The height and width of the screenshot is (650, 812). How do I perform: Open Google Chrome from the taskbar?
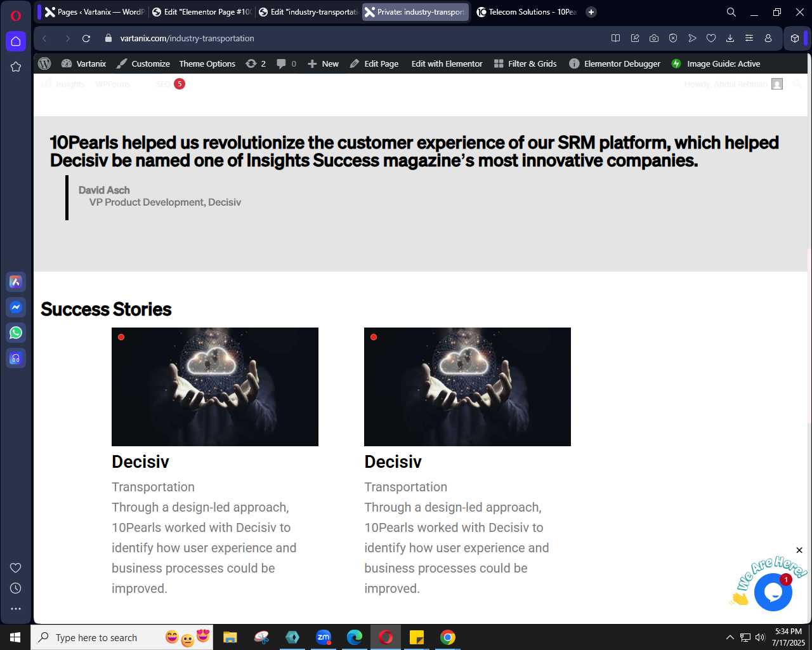(448, 637)
